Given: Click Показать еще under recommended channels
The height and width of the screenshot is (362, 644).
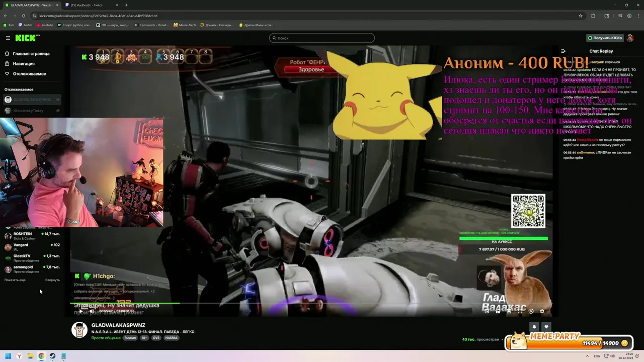Looking at the screenshot, I should (15, 280).
